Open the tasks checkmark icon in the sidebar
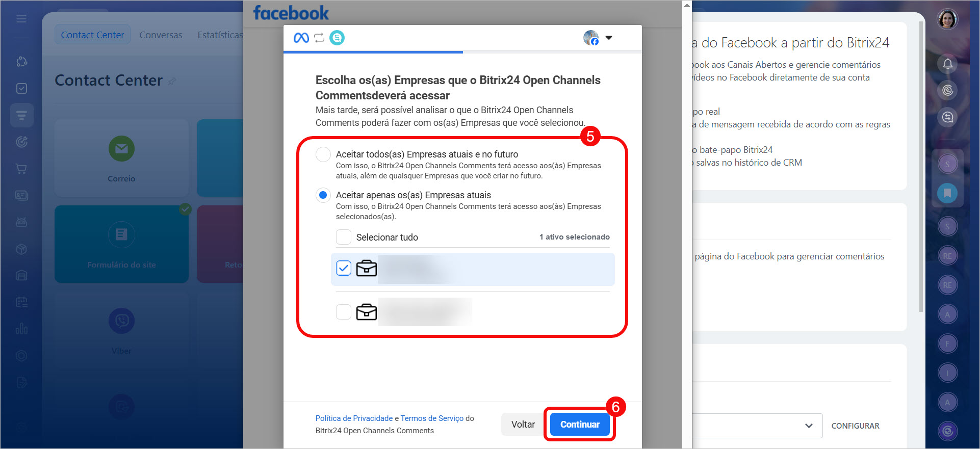The image size is (980, 449). tap(21, 88)
